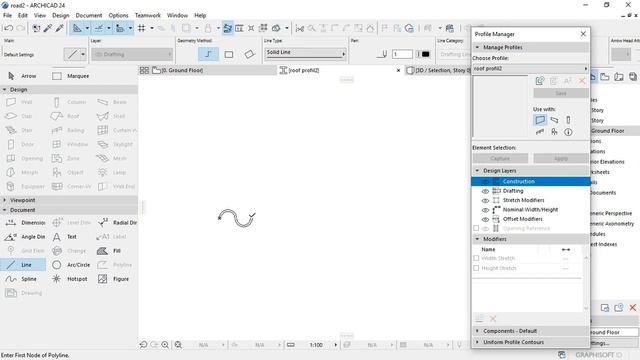Enable the Opening Reference checkbox
The image size is (640, 360).
[x=476, y=228]
